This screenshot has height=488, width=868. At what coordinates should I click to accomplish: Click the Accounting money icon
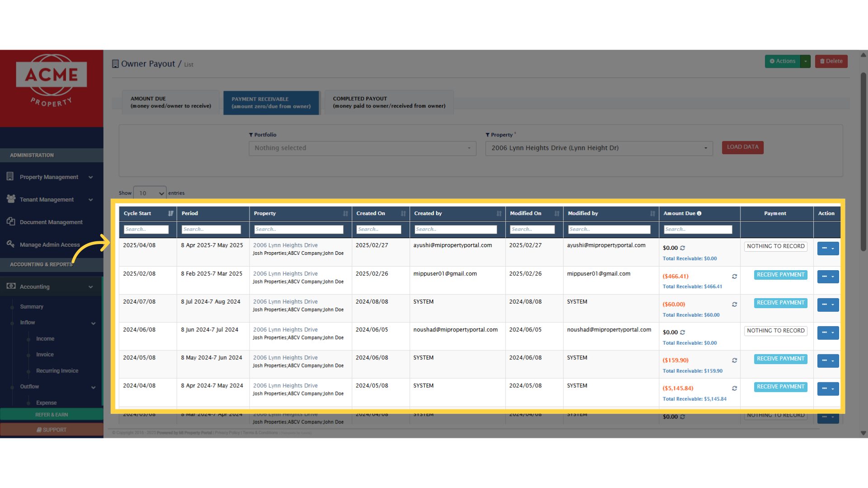(11, 286)
